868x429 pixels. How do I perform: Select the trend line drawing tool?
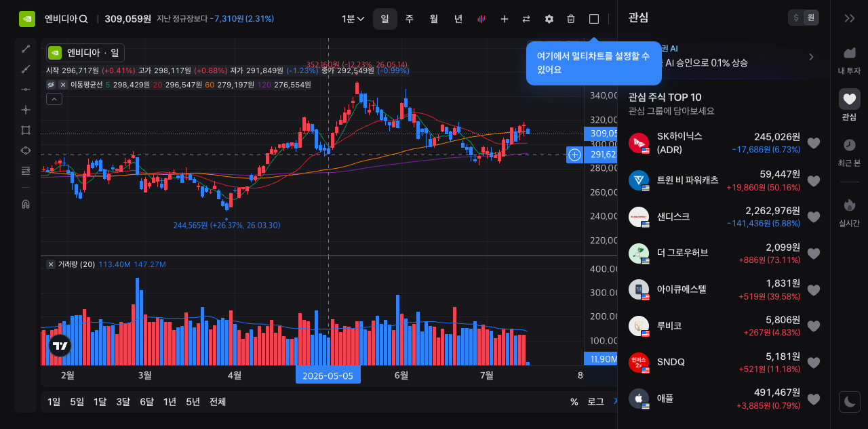pyautogui.click(x=26, y=49)
